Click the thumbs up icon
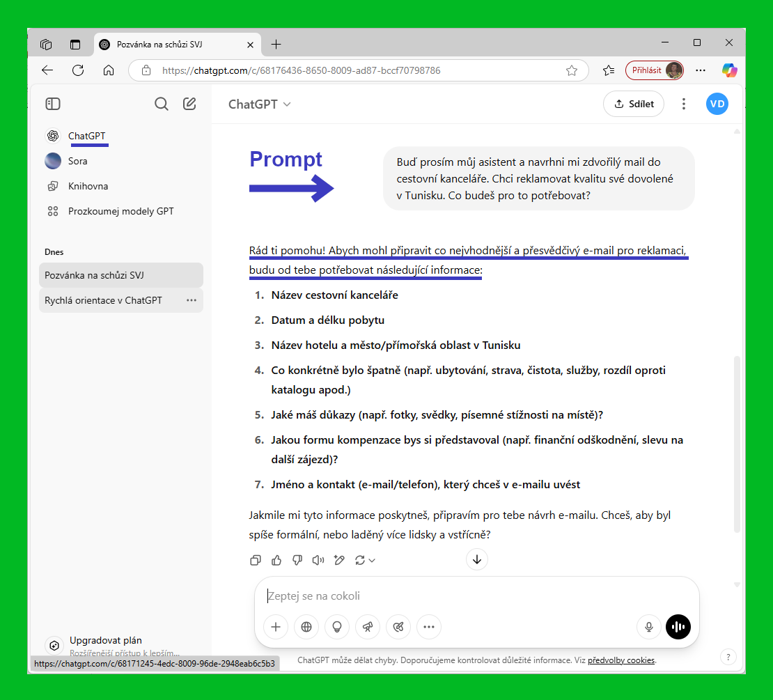The image size is (773, 700). click(x=276, y=560)
